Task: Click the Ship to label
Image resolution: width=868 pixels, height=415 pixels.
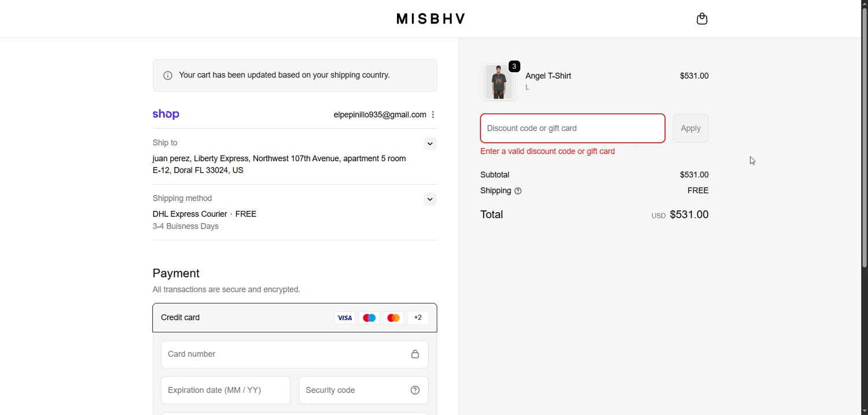Action: [x=165, y=143]
